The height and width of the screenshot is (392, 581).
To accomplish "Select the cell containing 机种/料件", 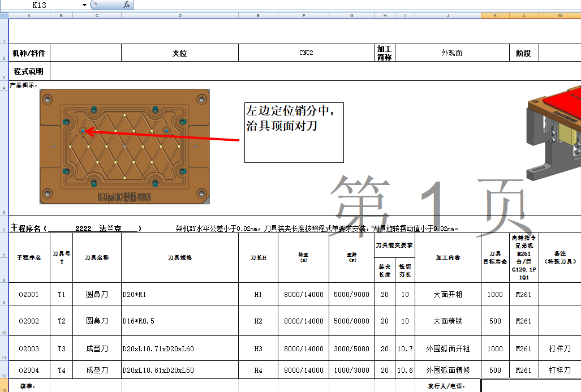I will click(28, 52).
